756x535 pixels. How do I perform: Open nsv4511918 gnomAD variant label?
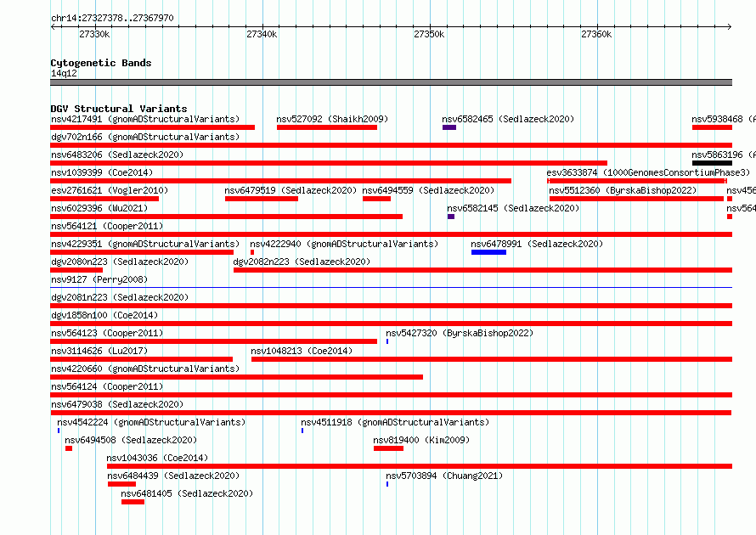[395, 422]
